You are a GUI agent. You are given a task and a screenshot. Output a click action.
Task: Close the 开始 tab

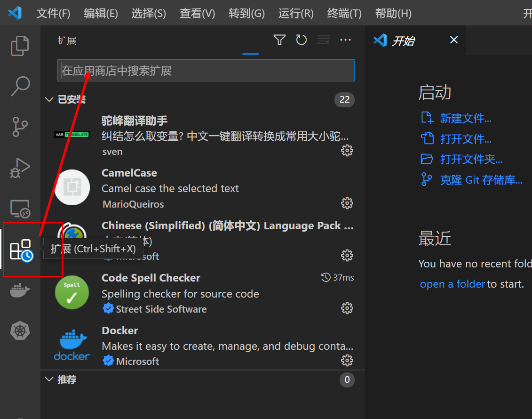click(453, 40)
